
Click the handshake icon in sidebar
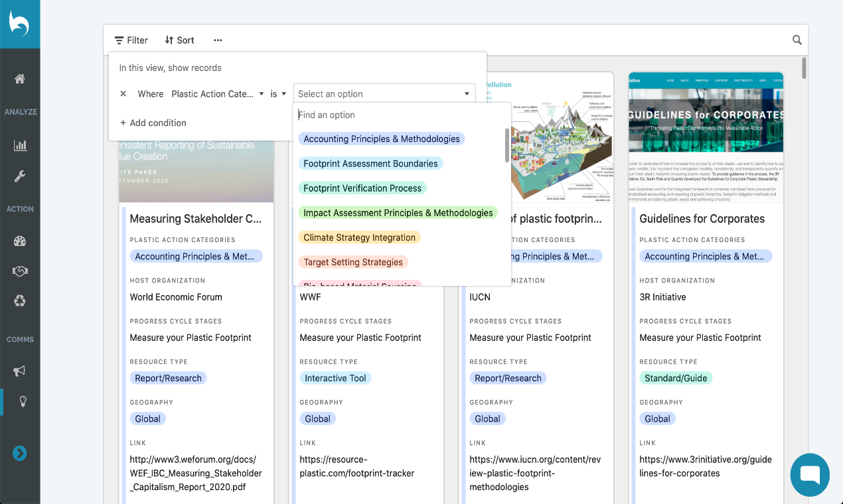20,271
